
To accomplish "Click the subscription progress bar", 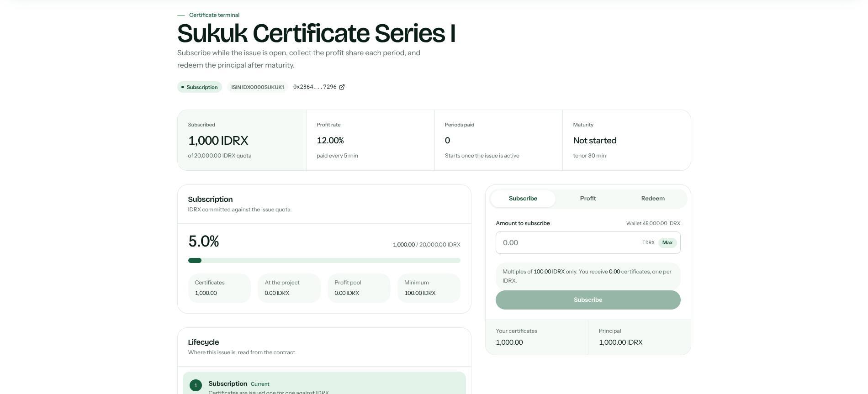I will 324,261.
